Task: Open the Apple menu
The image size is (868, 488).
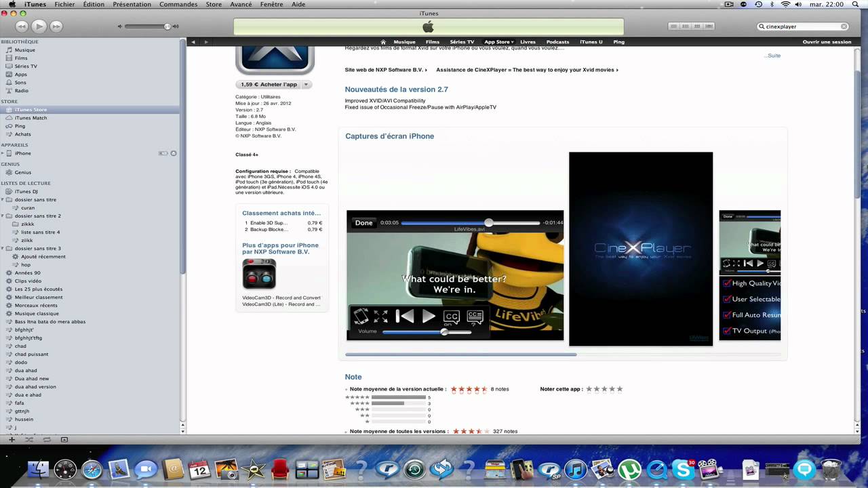Action: coord(12,4)
